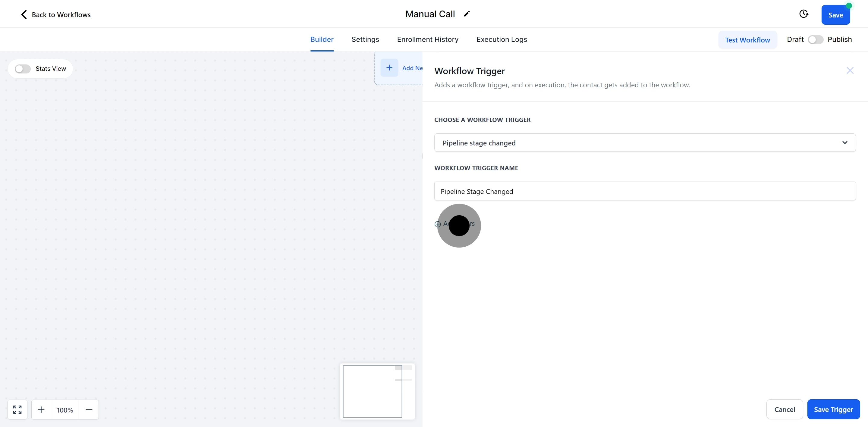Click the back arrow next to Back to Workflows
The width and height of the screenshot is (868, 427).
tap(24, 14)
